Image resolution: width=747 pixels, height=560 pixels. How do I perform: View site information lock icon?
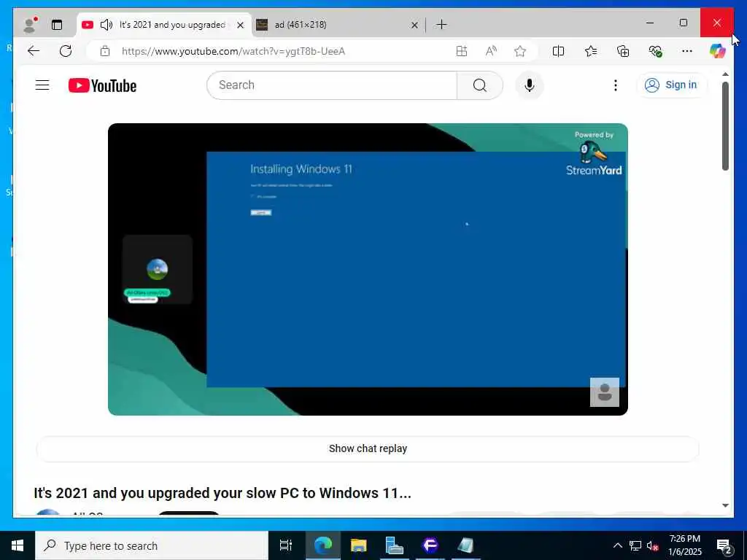(x=105, y=51)
